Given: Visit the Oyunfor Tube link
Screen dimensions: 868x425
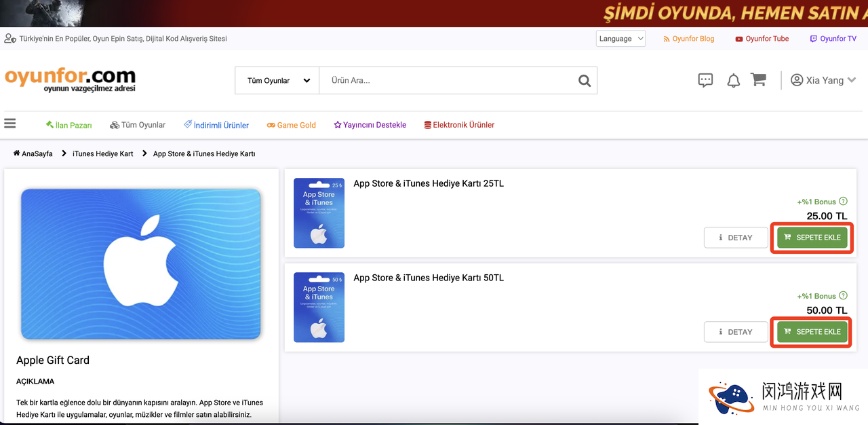Looking at the screenshot, I should [762, 39].
